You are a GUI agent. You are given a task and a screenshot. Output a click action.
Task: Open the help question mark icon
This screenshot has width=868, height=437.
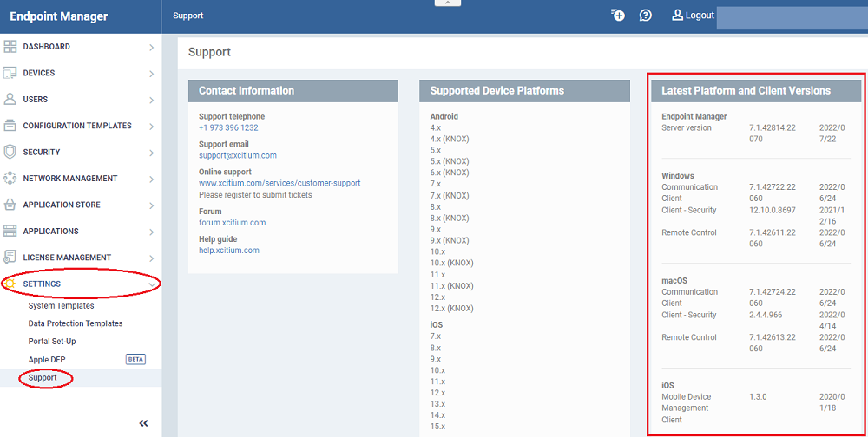click(x=646, y=16)
